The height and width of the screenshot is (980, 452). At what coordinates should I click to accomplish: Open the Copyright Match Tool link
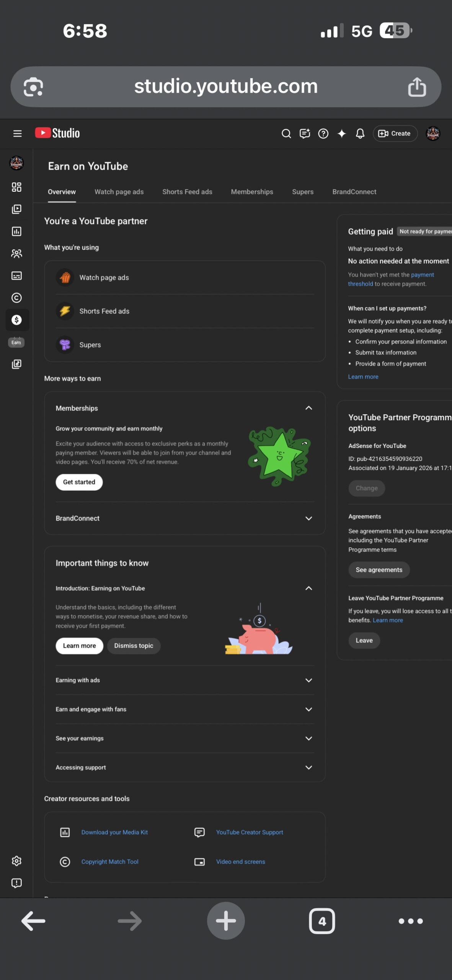click(110, 862)
